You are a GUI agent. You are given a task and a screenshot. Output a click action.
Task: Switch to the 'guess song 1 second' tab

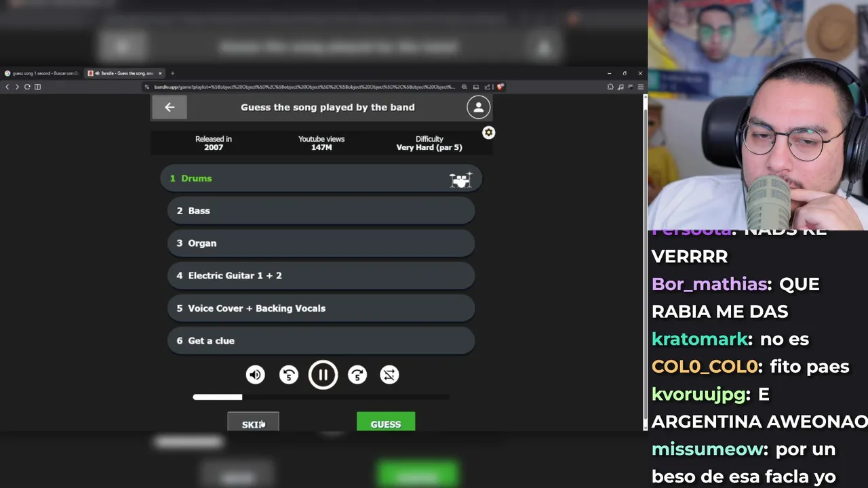(42, 73)
